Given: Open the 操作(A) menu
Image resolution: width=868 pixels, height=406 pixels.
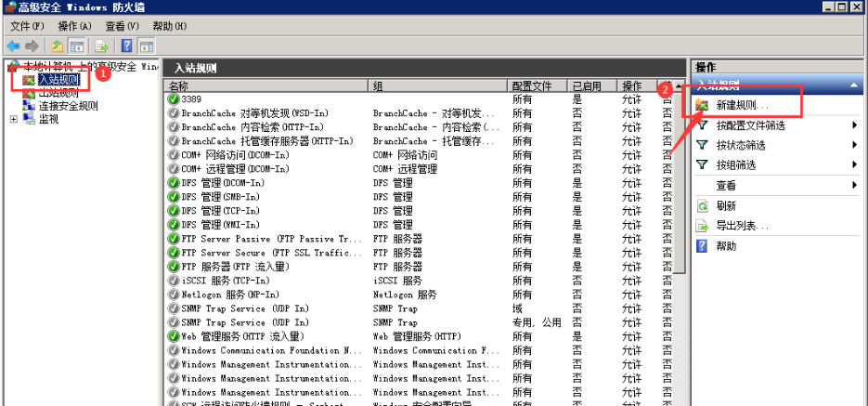Looking at the screenshot, I should [74, 26].
